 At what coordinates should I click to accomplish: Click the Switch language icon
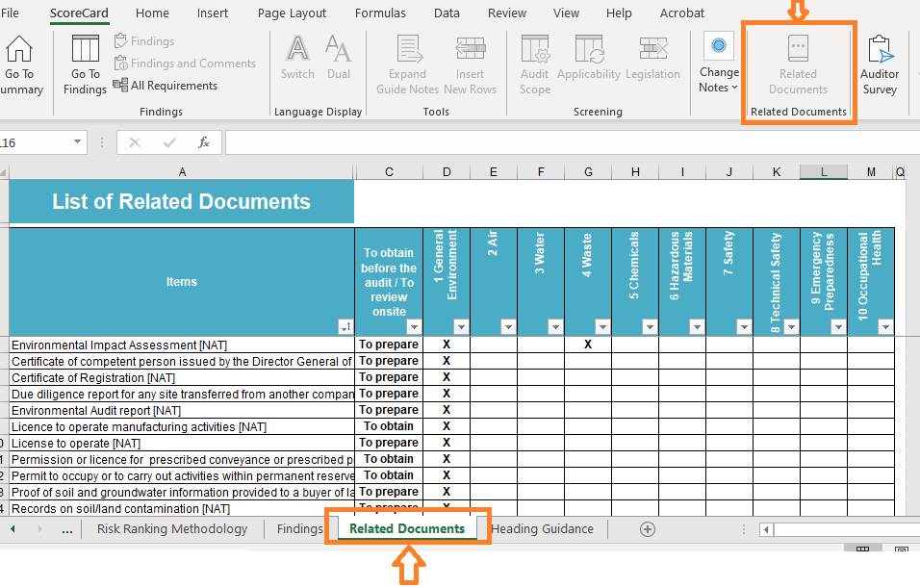[x=297, y=58]
